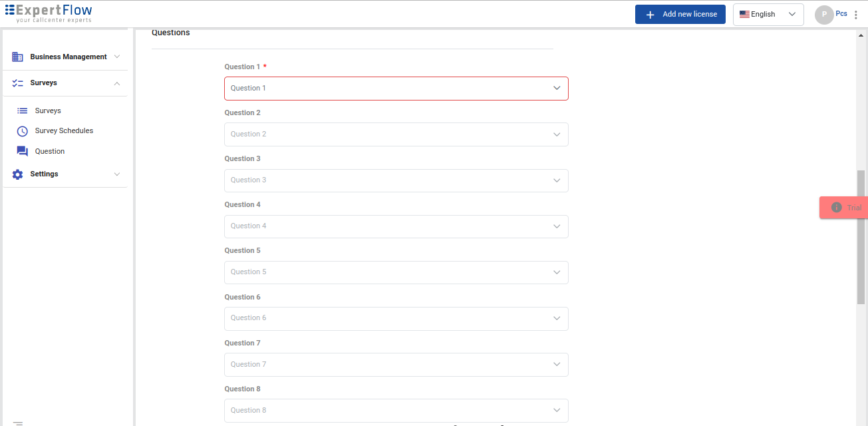
Task: Go to the Question menu item
Action: click(50, 152)
